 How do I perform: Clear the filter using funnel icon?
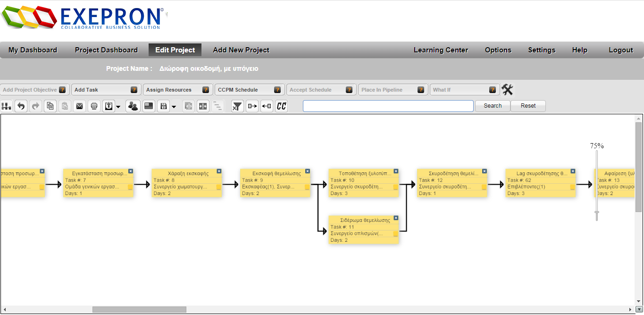click(x=237, y=106)
